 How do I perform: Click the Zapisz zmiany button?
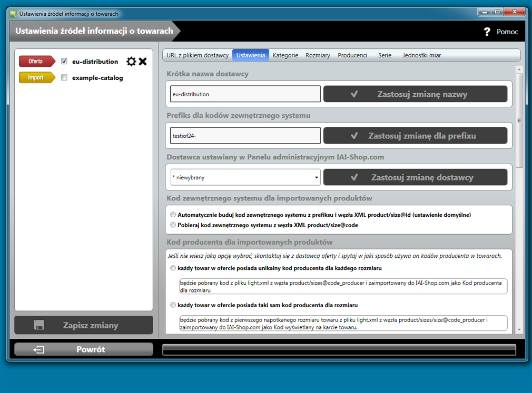coord(84,325)
